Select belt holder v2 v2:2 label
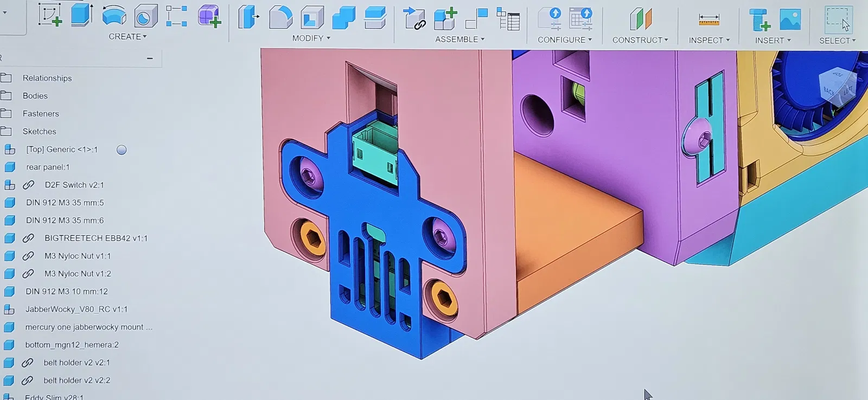This screenshot has width=868, height=400. point(76,380)
